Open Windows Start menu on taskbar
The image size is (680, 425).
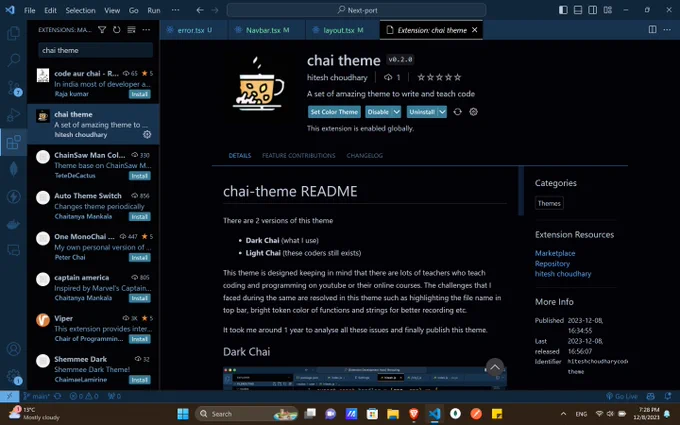point(183,414)
